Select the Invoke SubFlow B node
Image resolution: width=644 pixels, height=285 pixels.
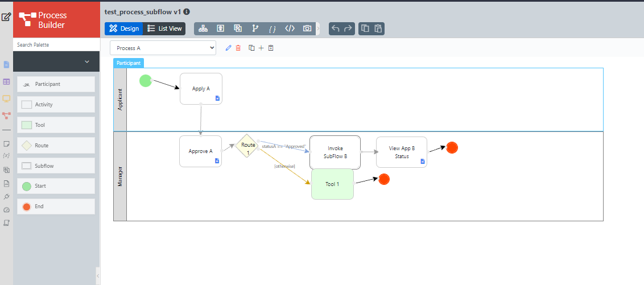click(335, 152)
